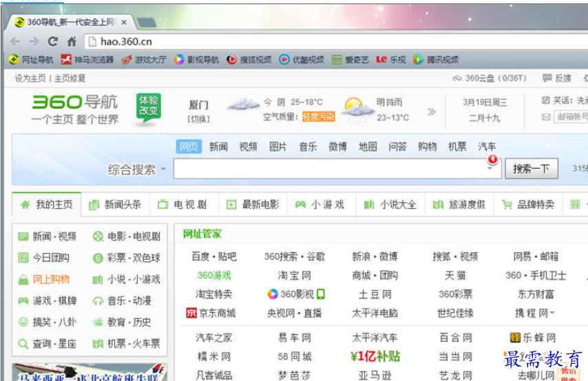Viewport: 588px width, 381px height.
Task: Open 京东商城 link
Action: point(211,313)
